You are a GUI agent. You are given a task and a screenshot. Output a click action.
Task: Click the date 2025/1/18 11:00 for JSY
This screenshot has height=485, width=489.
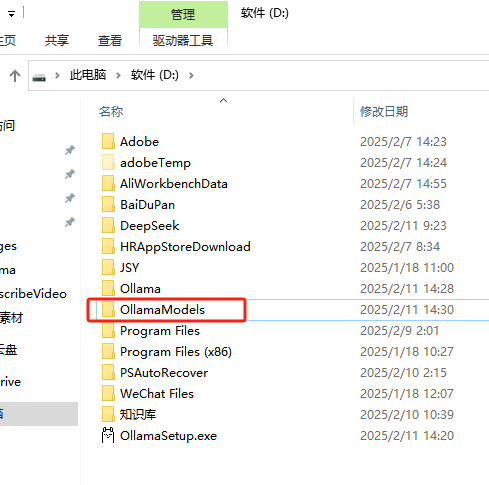click(407, 268)
